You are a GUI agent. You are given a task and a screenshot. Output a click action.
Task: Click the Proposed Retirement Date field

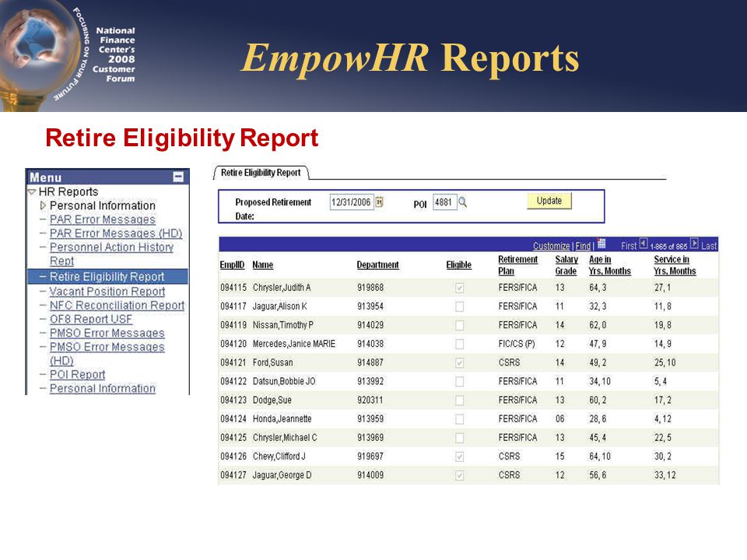point(352,202)
